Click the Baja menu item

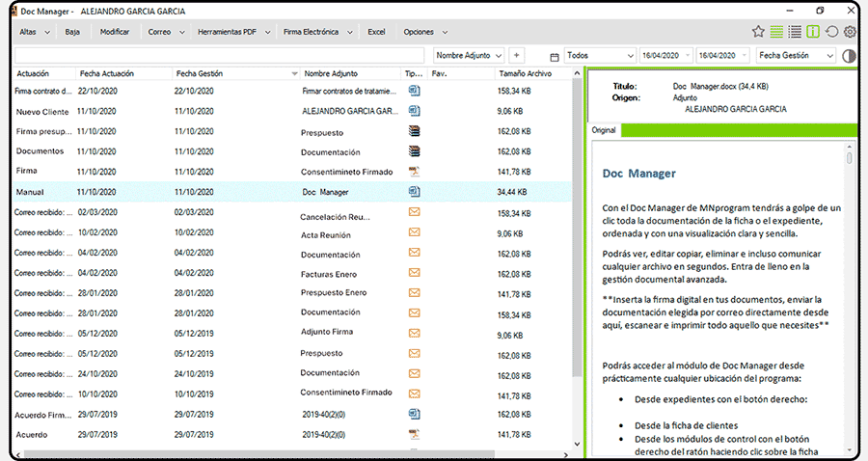pos(72,32)
